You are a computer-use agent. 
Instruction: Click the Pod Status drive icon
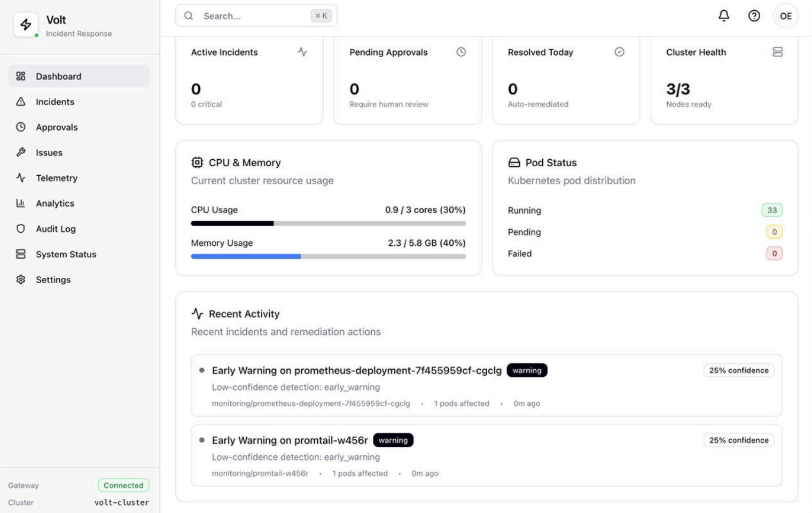(514, 162)
